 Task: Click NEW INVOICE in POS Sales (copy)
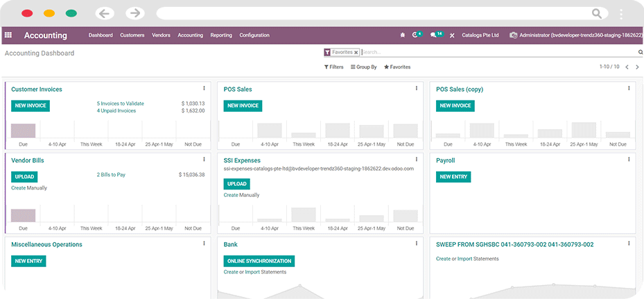[455, 105]
